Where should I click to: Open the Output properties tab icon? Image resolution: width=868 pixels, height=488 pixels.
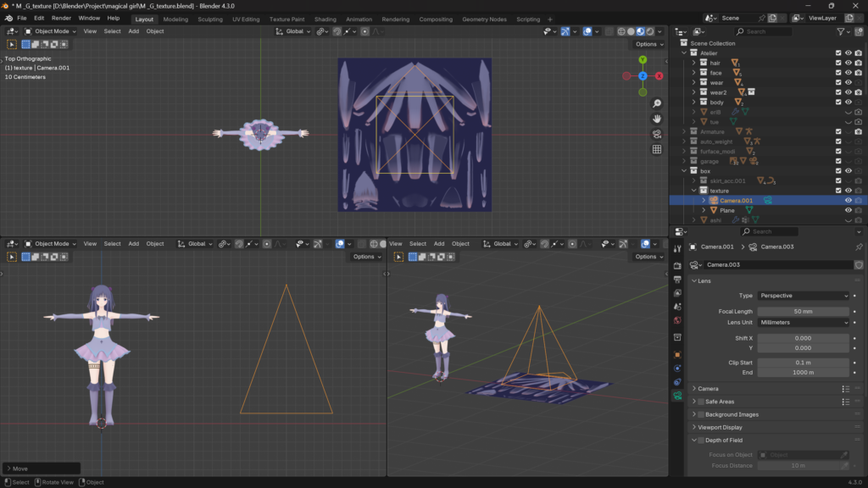[676, 280]
